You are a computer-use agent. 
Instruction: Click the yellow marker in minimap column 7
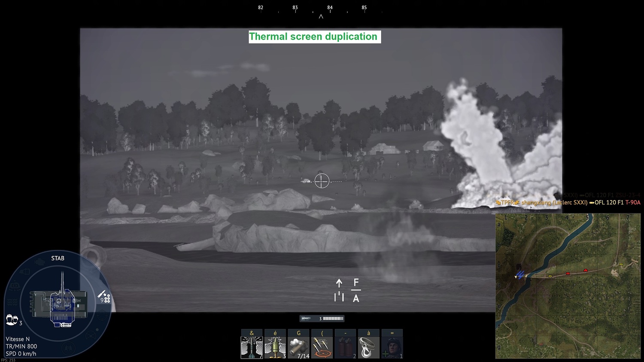[621, 265]
